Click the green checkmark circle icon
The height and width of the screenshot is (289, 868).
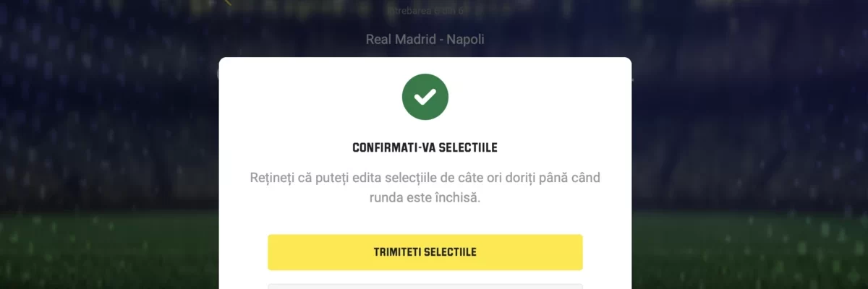point(425,97)
